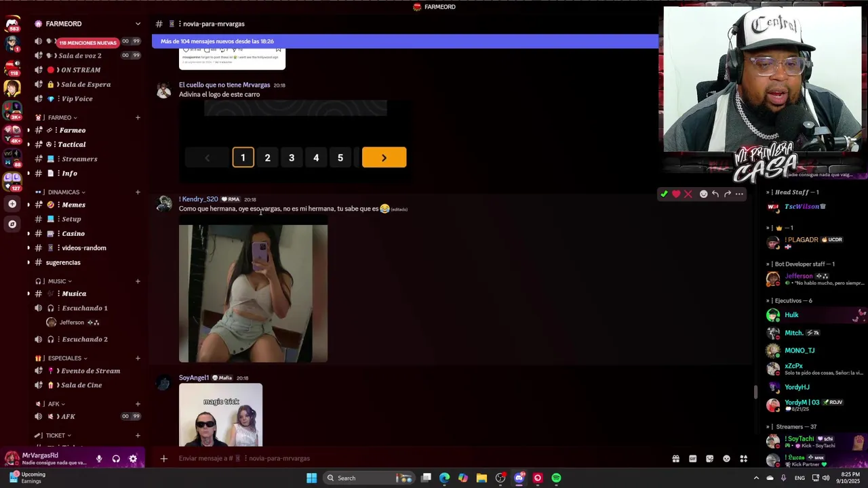Image resolution: width=868 pixels, height=488 pixels.
Task: Mute microphone in the user panel
Action: click(99, 459)
